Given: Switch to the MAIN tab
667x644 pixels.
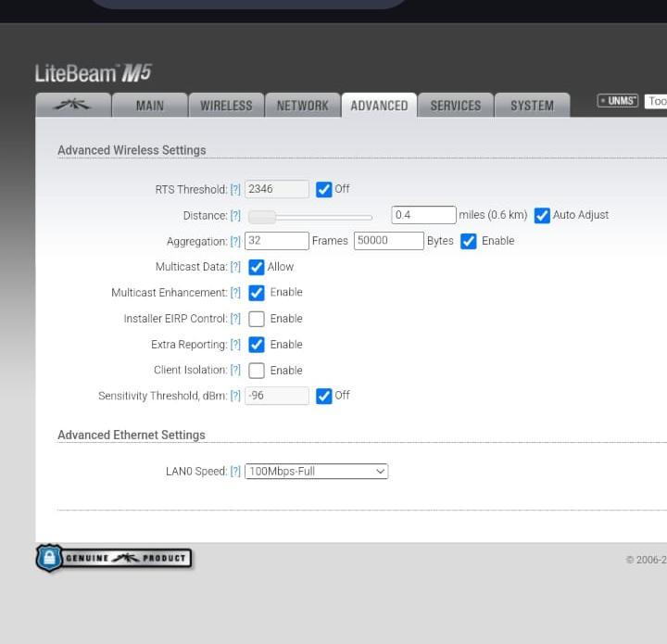Looking at the screenshot, I should click(150, 105).
